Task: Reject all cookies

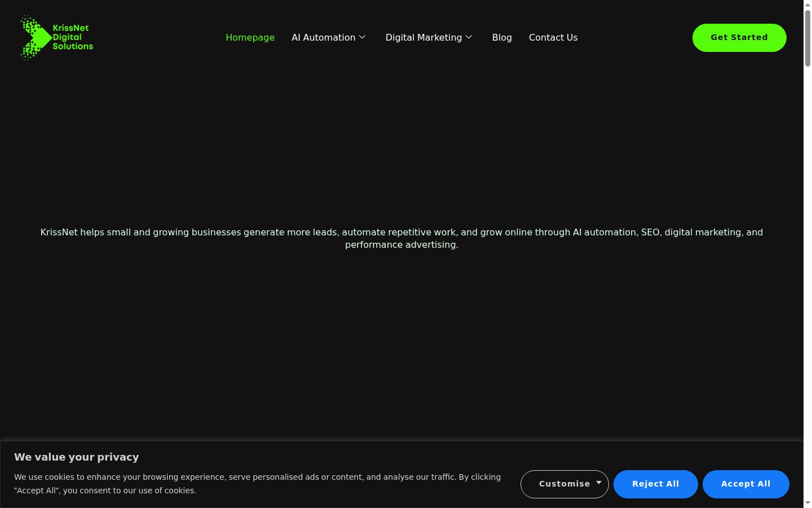Action: pos(656,484)
